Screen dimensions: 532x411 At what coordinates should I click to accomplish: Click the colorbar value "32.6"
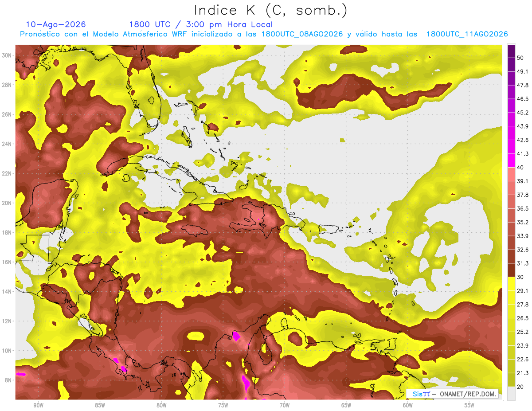click(x=523, y=250)
